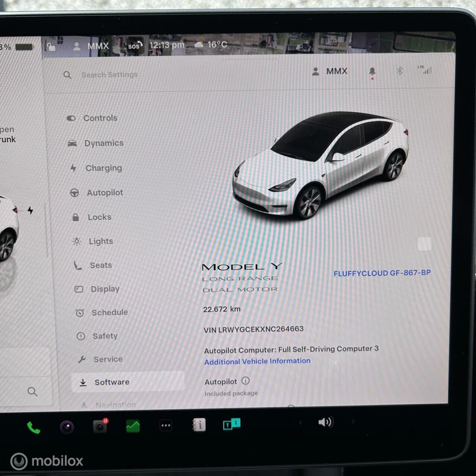The image size is (476, 476).
Task: Tap the SOS icon in status bar
Action: tap(135, 45)
